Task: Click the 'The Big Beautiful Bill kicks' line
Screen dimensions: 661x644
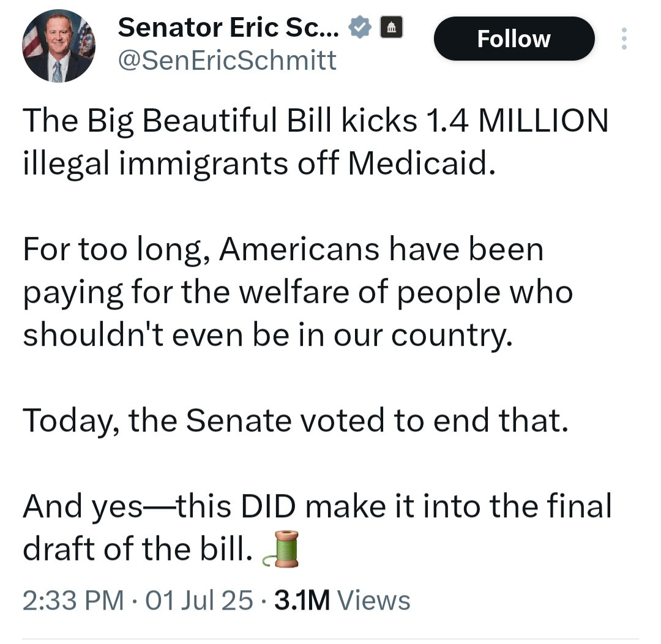Action: pos(220,121)
